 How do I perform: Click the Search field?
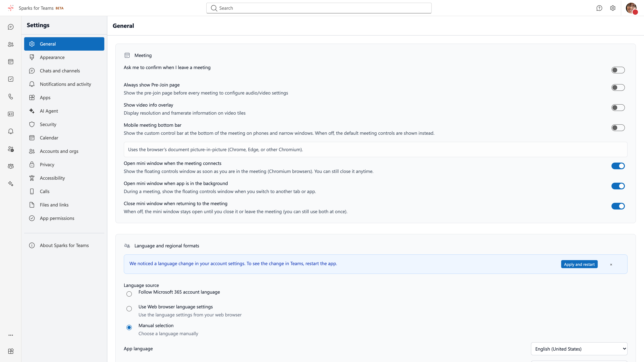(319, 8)
